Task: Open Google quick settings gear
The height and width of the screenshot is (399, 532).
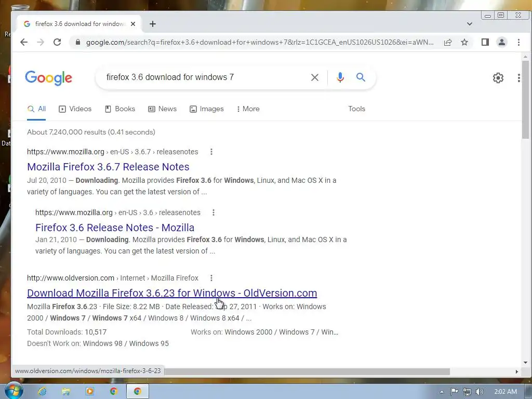Action: pos(498,78)
